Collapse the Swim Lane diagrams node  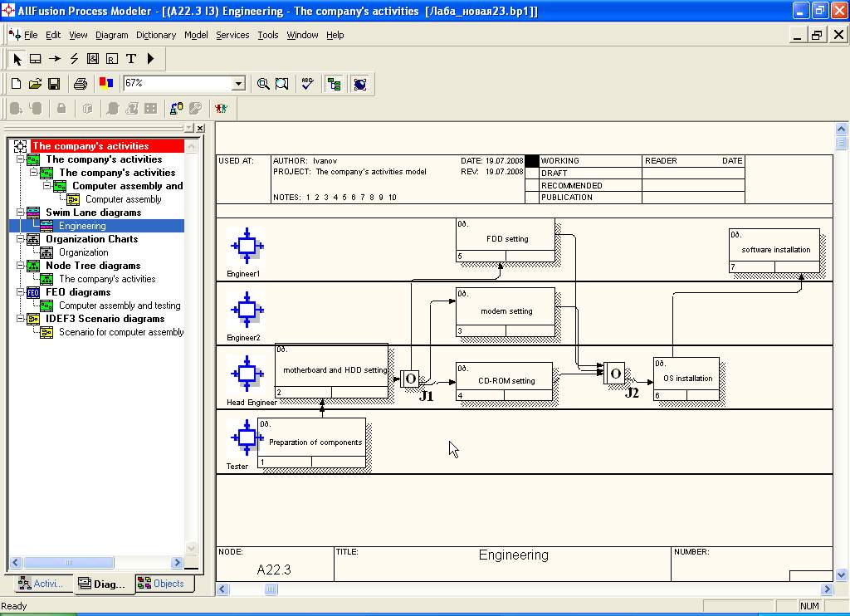click(20, 213)
